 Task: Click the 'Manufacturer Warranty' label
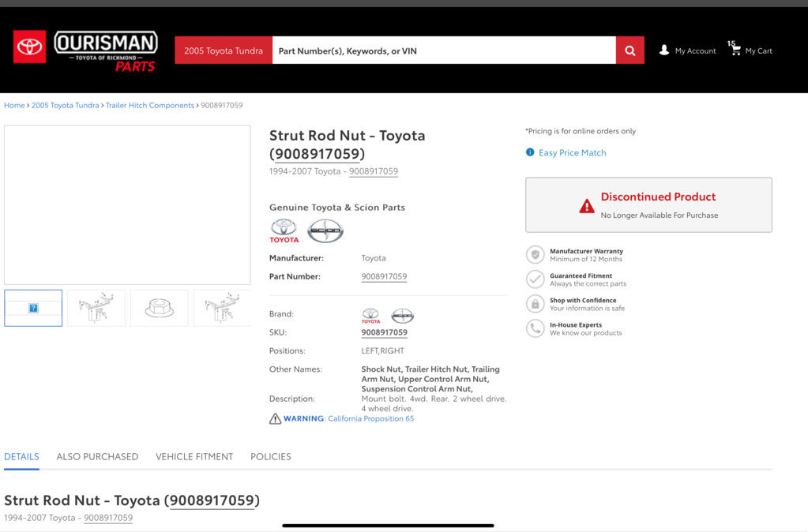click(x=586, y=251)
